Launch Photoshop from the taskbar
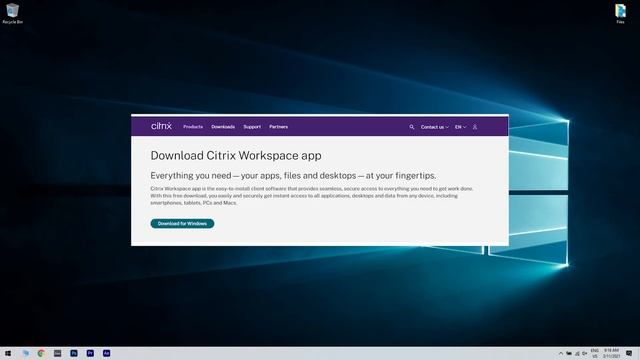640x360 pixels. [74, 353]
